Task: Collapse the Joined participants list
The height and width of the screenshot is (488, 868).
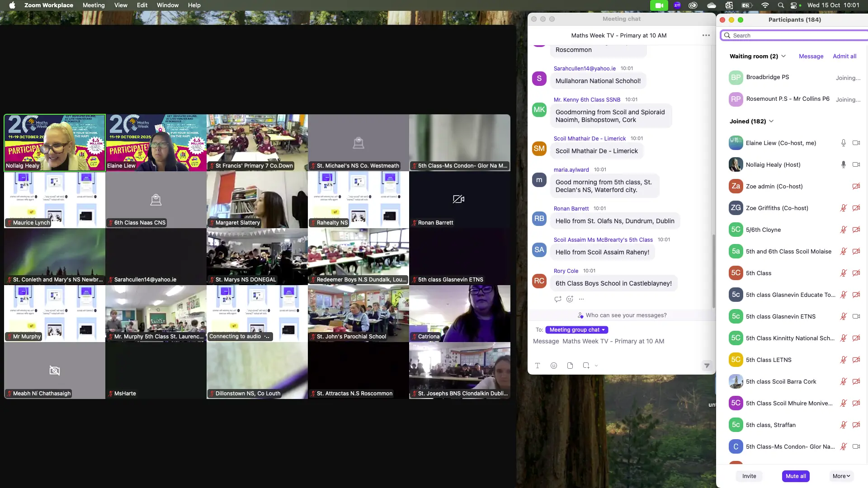Action: point(771,121)
